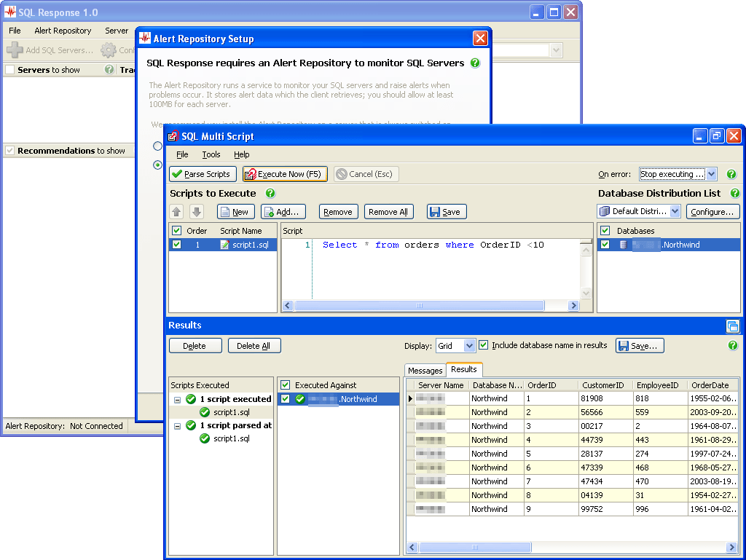Image resolution: width=746 pixels, height=560 pixels.
Task: Click green status icon of 1 script executed
Action: [x=191, y=399]
